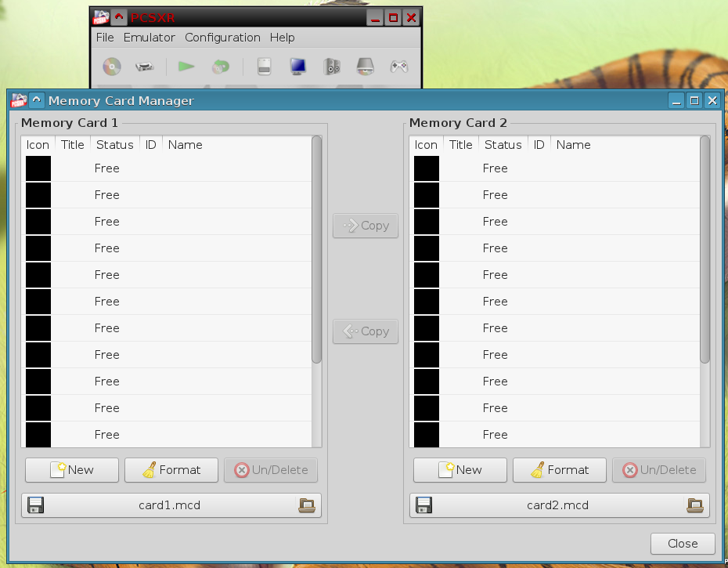Open the card1.mcd file chooser button

[171, 505]
